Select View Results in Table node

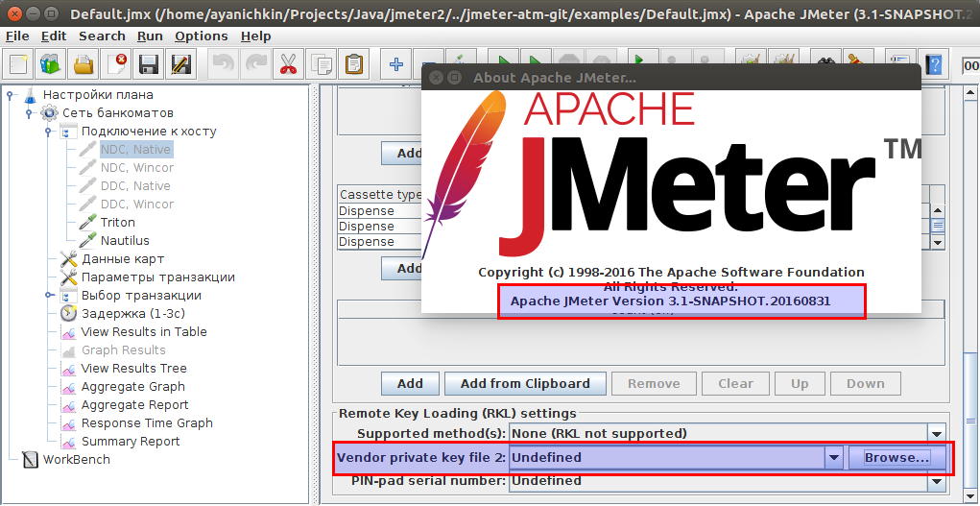[x=144, y=332]
